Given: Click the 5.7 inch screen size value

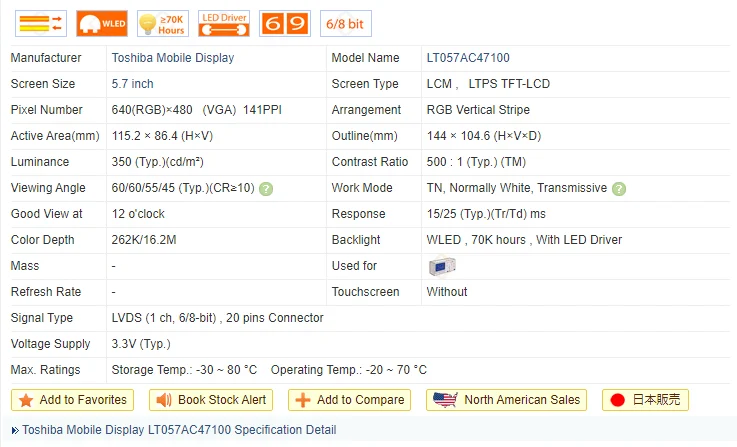Looking at the screenshot, I should pyautogui.click(x=132, y=84).
